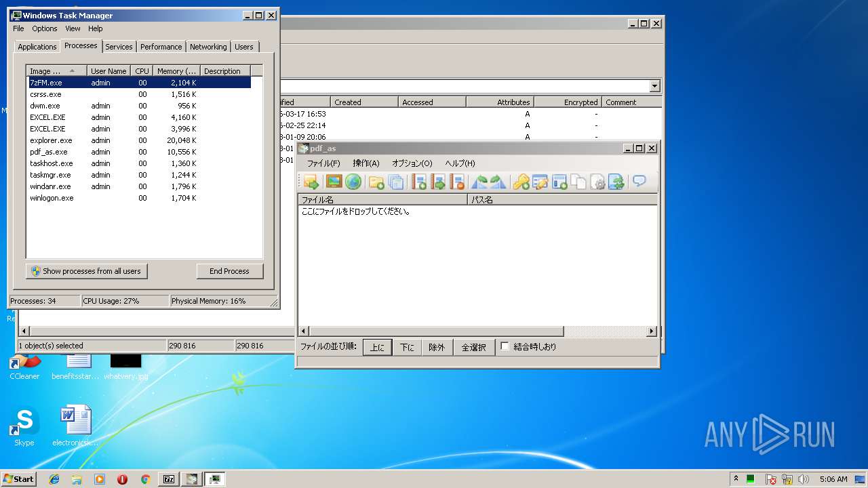The width and height of the screenshot is (868, 488).
Task: Switch to the Applications tab
Action: tap(37, 47)
